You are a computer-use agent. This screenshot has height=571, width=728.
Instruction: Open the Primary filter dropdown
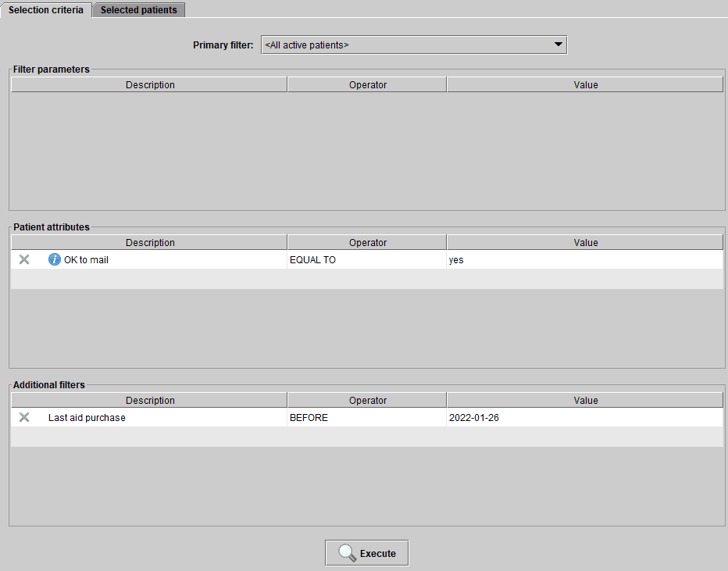click(413, 45)
